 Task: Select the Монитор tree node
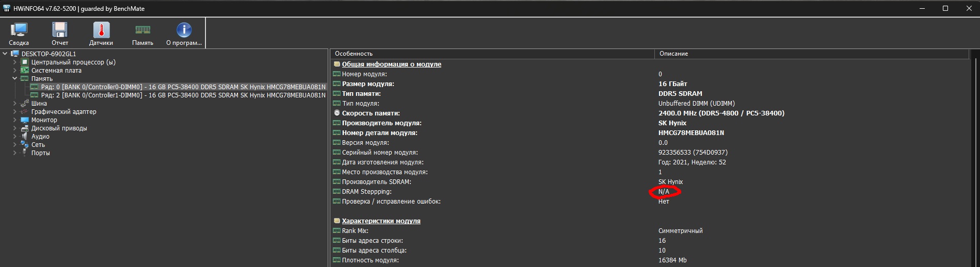[x=44, y=120]
